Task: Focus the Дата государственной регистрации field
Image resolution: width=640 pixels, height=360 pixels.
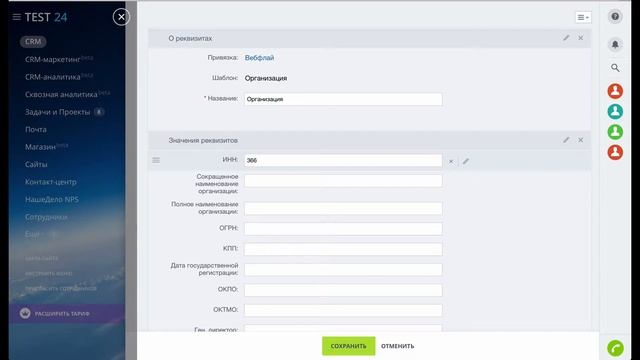Action: (x=343, y=269)
